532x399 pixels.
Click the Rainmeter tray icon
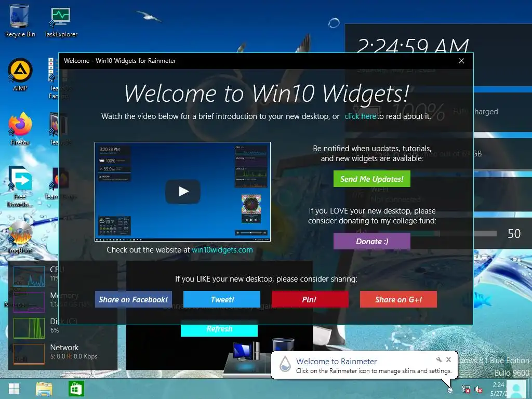point(450,390)
